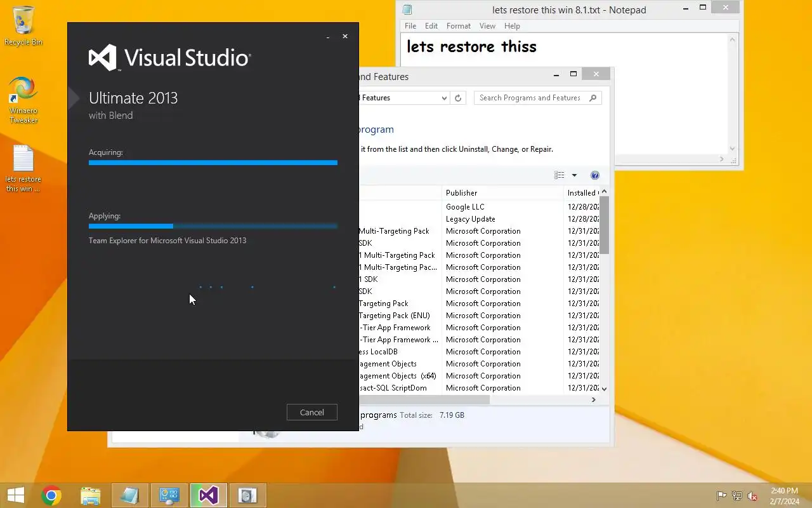The image size is (812, 508).
Task: Refresh the Programs and Features address bar
Action: point(458,98)
